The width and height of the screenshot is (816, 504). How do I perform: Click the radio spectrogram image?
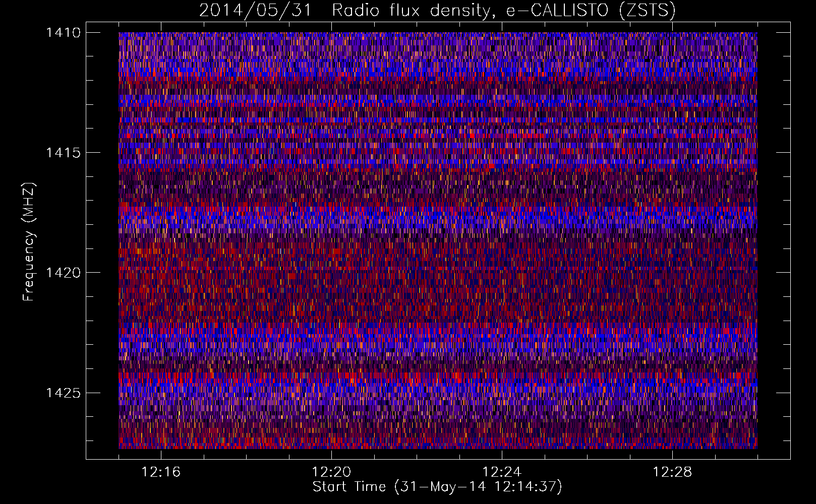point(438,240)
